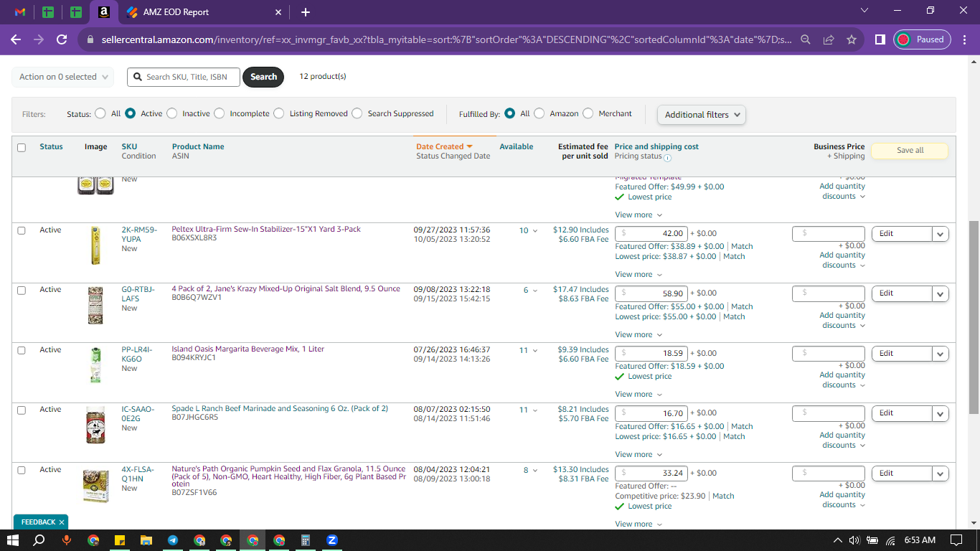The image size is (980, 551).
Task: Click the Nature's Path granola product thumbnail
Action: [95, 485]
